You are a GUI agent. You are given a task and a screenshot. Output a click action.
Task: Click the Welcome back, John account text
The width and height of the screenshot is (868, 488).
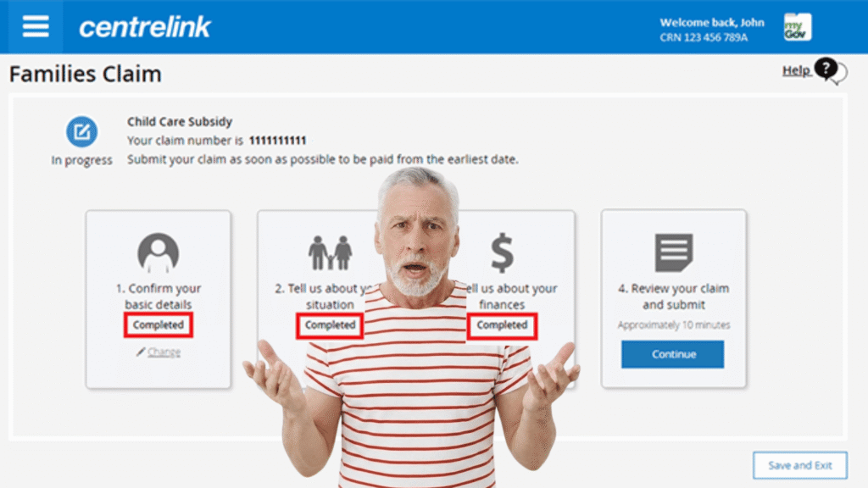(x=712, y=23)
